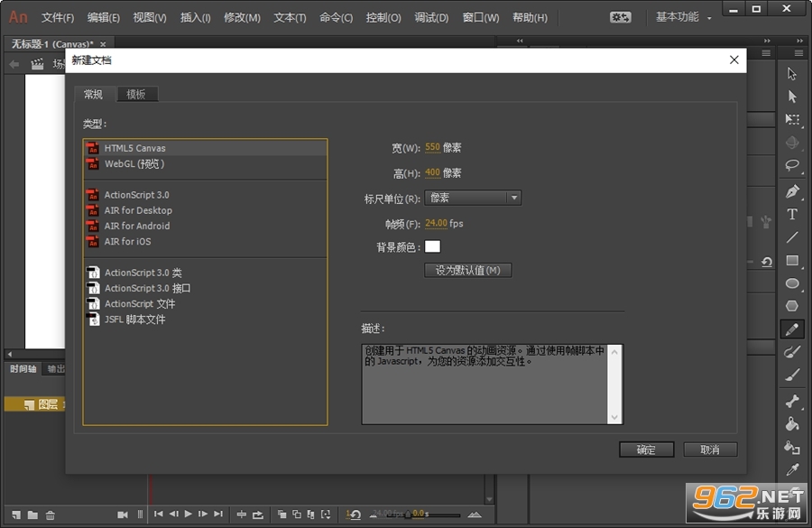Click the timeline camera icon
The height and width of the screenshot is (528, 812).
[x=122, y=514]
